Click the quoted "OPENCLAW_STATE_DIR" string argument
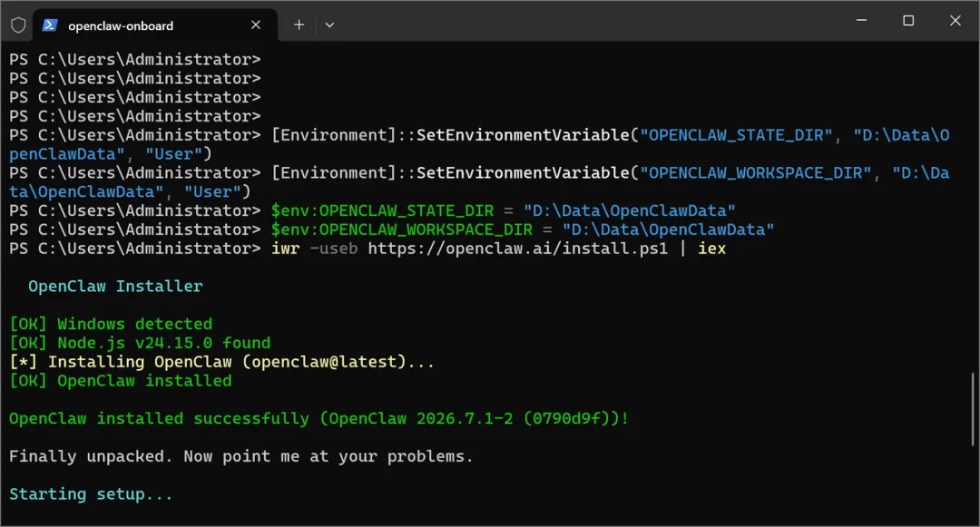980x527 pixels. [736, 135]
